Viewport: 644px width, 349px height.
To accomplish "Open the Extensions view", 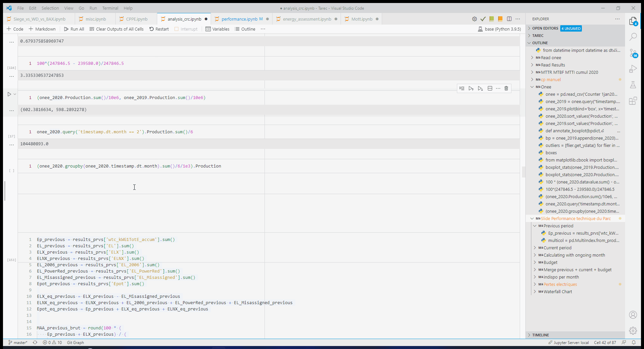I will pos(633,101).
